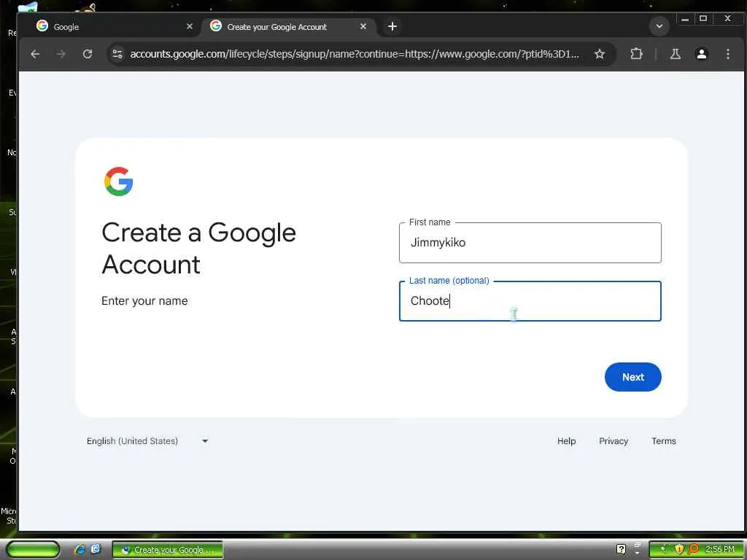Close the Google tab
Viewport: 747px width, 560px height.
[190, 27]
